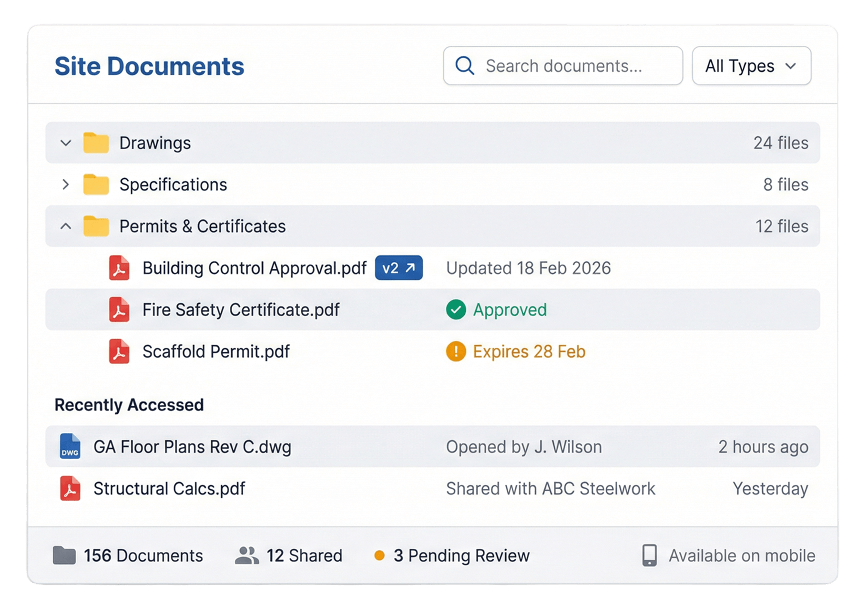
Task: Click the search magnifier icon
Action: [x=464, y=66]
